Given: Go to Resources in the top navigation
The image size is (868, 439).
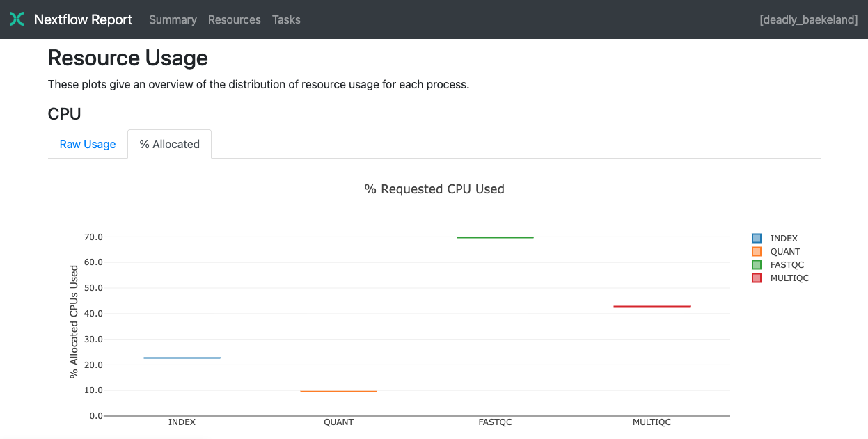Looking at the screenshot, I should click(x=234, y=19).
